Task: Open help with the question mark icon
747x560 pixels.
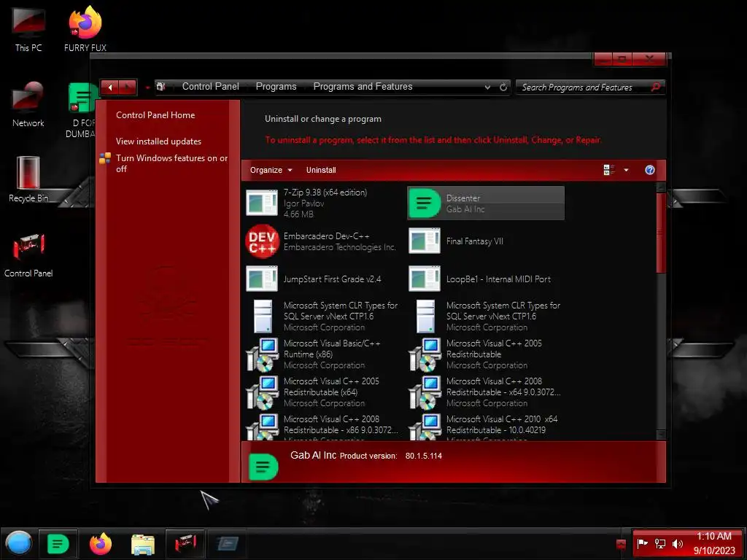Action: click(650, 170)
